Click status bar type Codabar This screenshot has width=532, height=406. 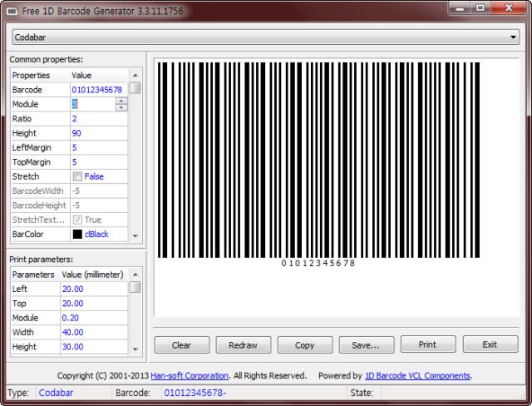coord(56,393)
